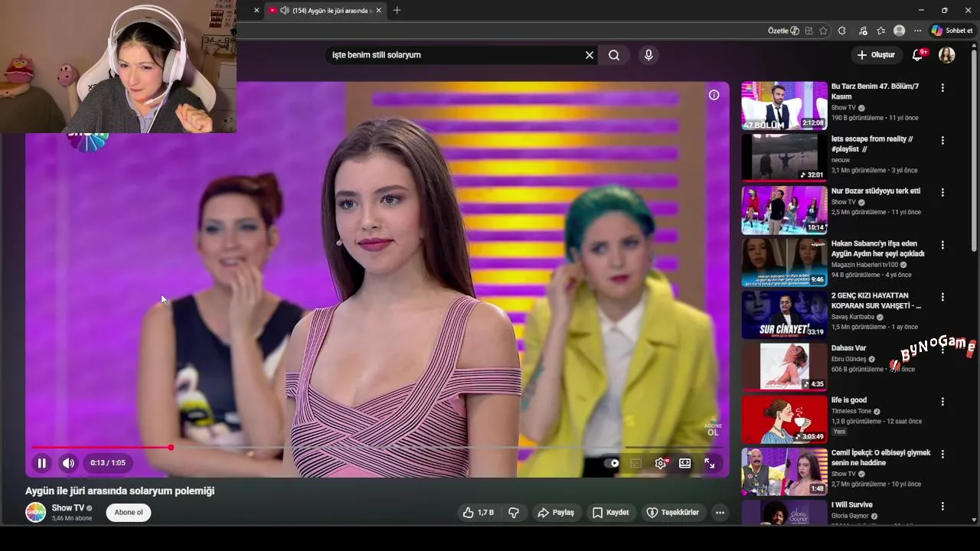Play the 'lets escape from reality' playlist
The width and height of the screenshot is (980, 551).
784,158
